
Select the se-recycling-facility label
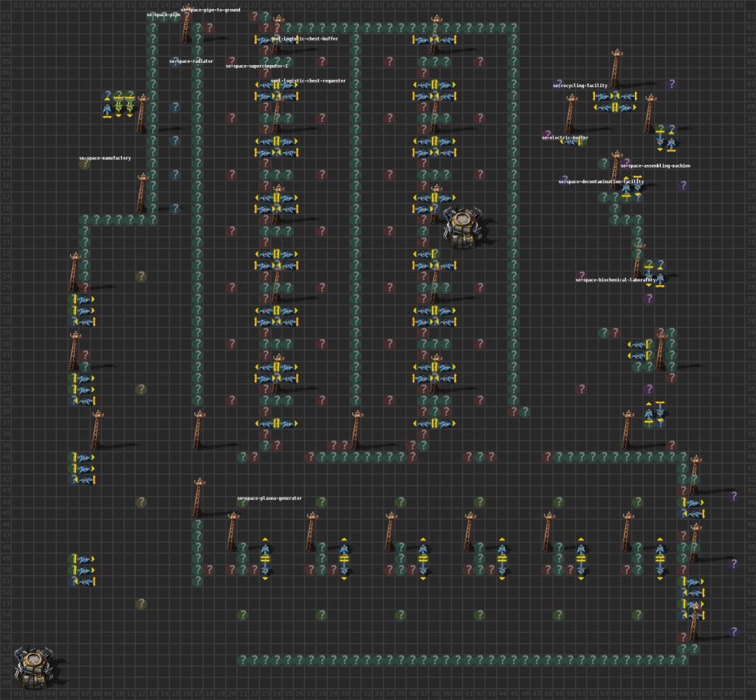[x=580, y=86]
